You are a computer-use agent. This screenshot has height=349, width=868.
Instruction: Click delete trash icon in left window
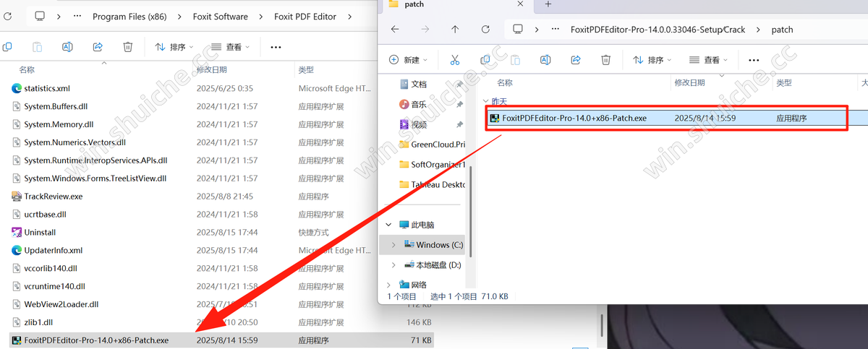[127, 47]
